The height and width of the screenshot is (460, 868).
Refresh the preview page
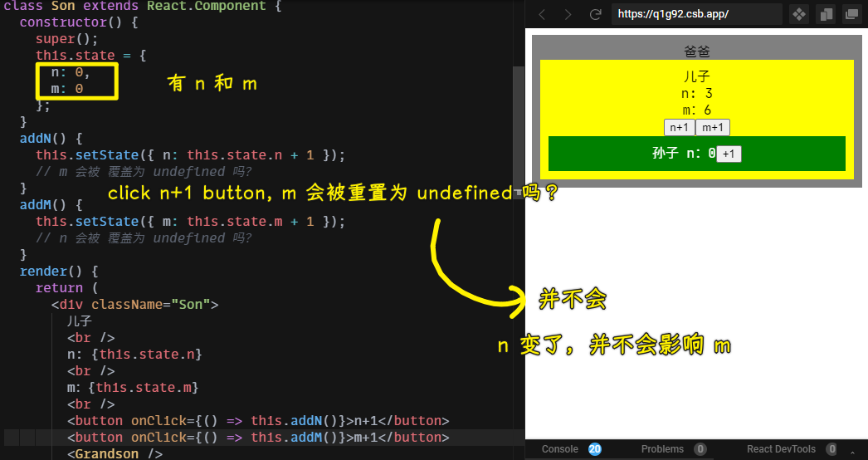point(595,14)
